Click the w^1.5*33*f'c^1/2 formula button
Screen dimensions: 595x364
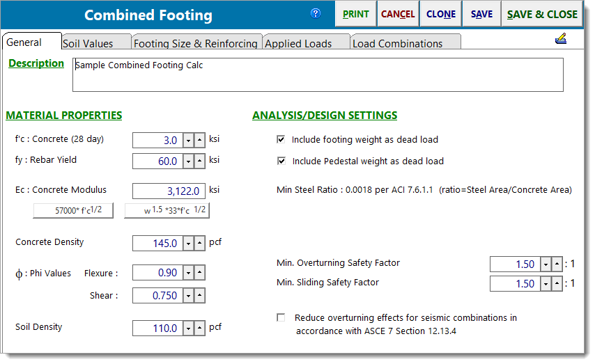tap(167, 210)
